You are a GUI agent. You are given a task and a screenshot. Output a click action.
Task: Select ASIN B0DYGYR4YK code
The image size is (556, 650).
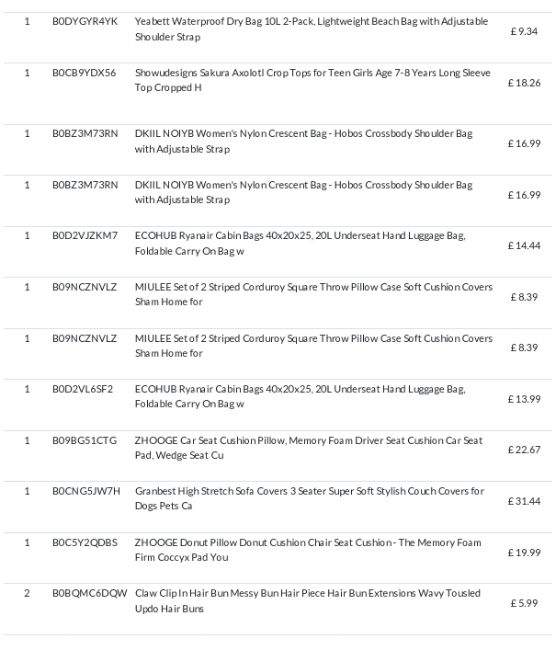tap(85, 22)
